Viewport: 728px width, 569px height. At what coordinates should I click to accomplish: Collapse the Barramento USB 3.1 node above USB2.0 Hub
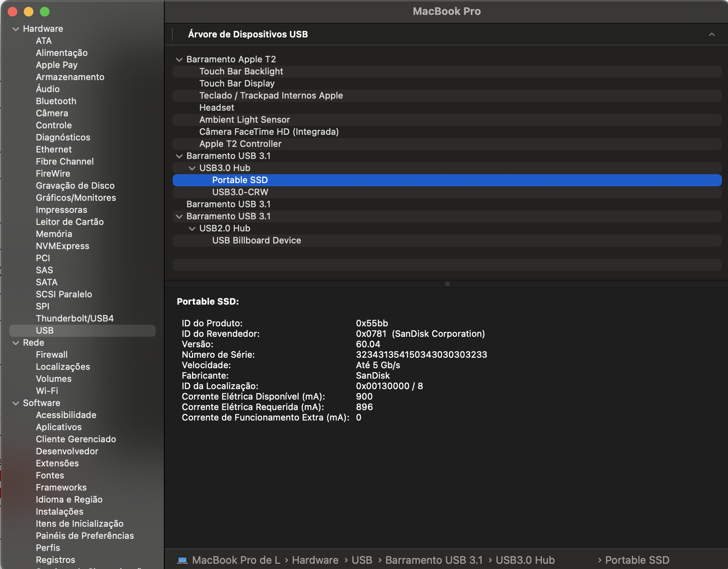click(179, 216)
